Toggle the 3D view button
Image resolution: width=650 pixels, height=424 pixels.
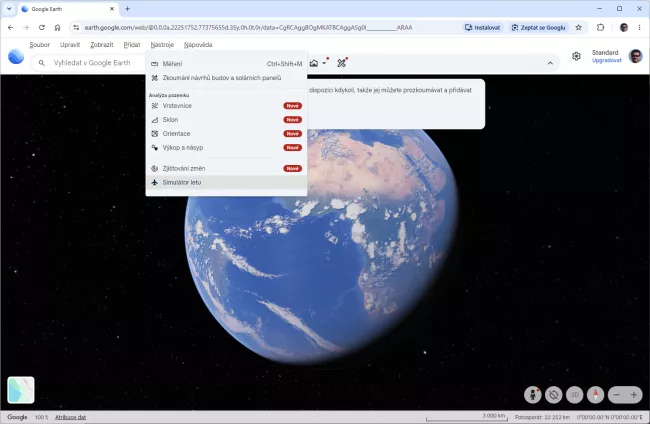[x=575, y=395]
